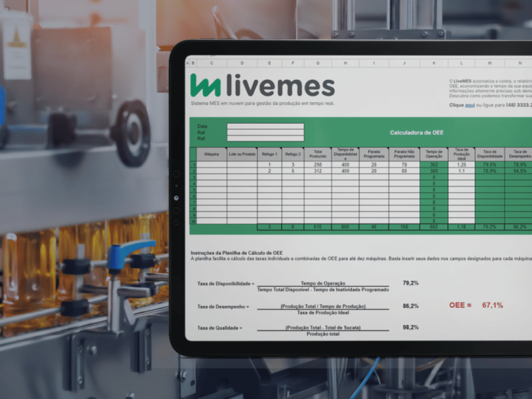Click the empty Máquina cell in row 1
This screenshot has height=399, width=532.
[x=211, y=164]
